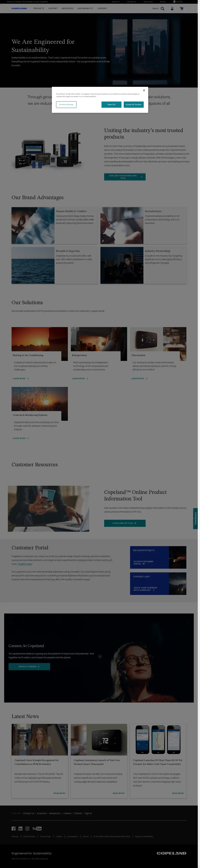The width and height of the screenshot is (200, 868).
Task: Open the shopping cart icon
Action: tap(181, 8)
